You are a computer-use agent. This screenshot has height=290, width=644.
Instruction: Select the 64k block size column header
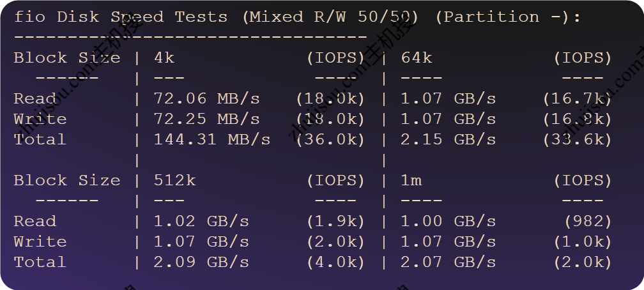(x=417, y=58)
